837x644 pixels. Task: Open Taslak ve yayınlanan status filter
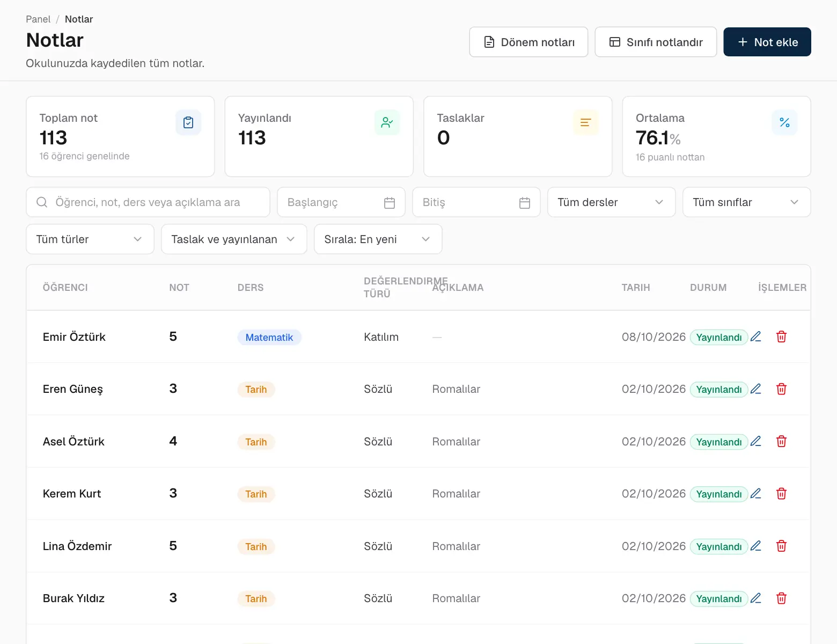click(234, 239)
